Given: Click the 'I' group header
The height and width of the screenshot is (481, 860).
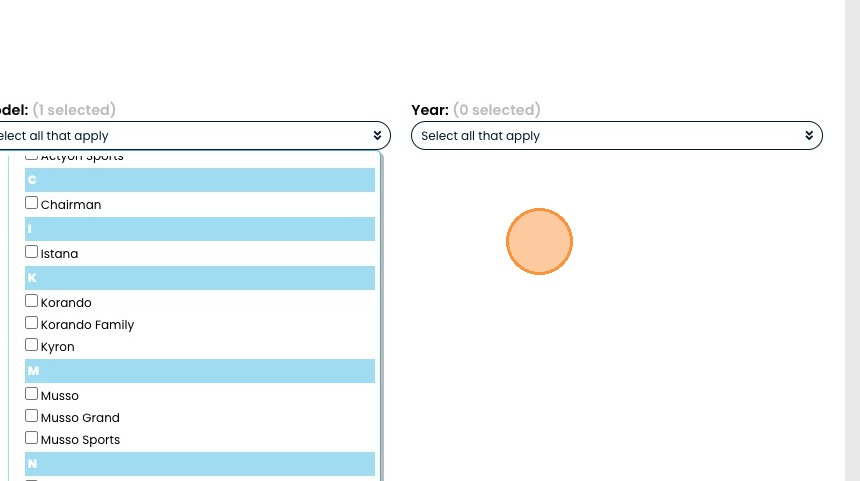Looking at the screenshot, I should (x=200, y=229).
